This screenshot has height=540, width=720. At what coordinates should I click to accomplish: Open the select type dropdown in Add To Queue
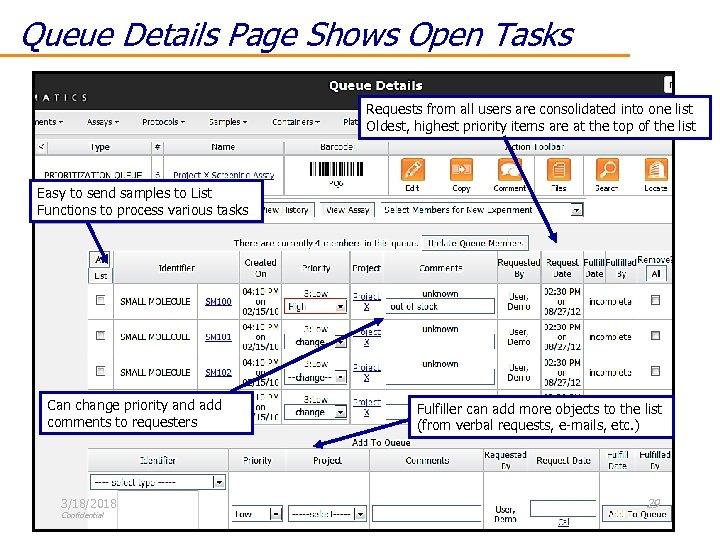tap(158, 482)
